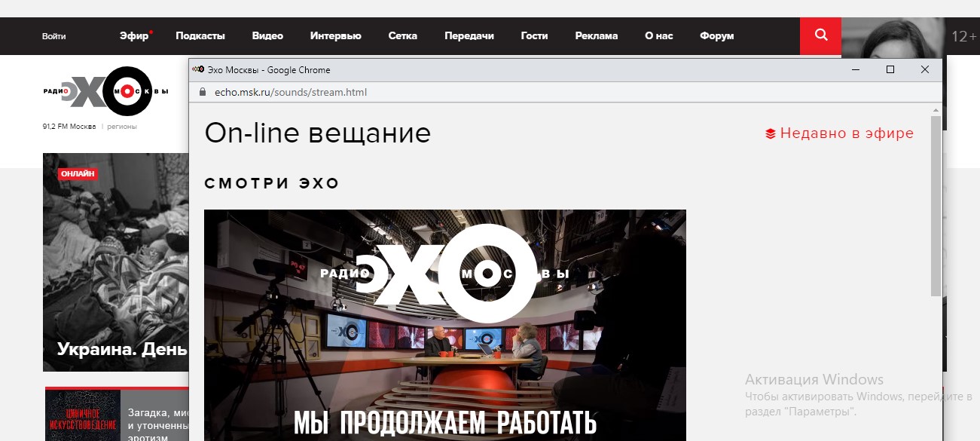Click the 91,2 FM Москва text
This screenshot has width=980, height=441.
coord(69,127)
